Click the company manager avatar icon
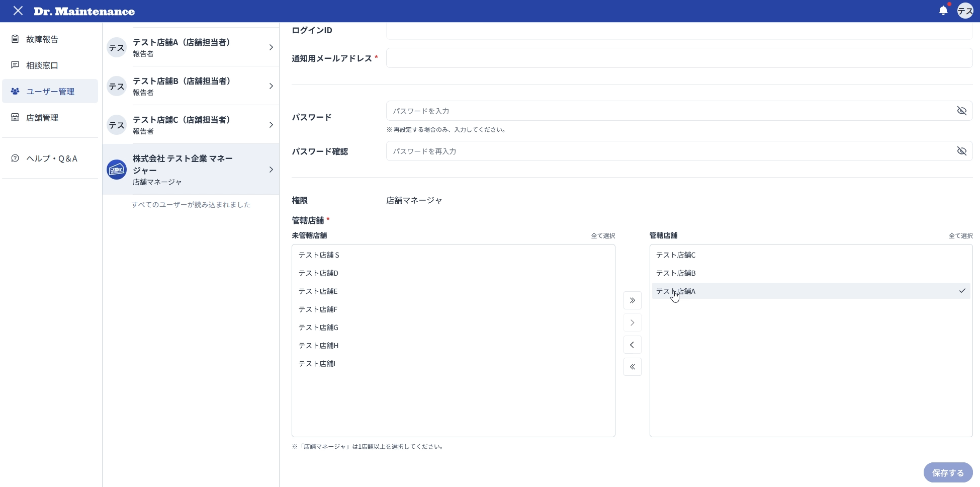980x487 pixels. click(x=117, y=170)
